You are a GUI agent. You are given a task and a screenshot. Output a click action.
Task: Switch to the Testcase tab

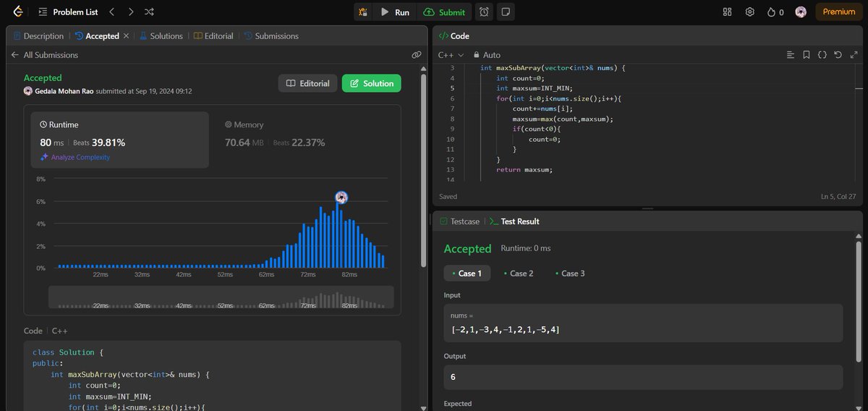click(459, 221)
